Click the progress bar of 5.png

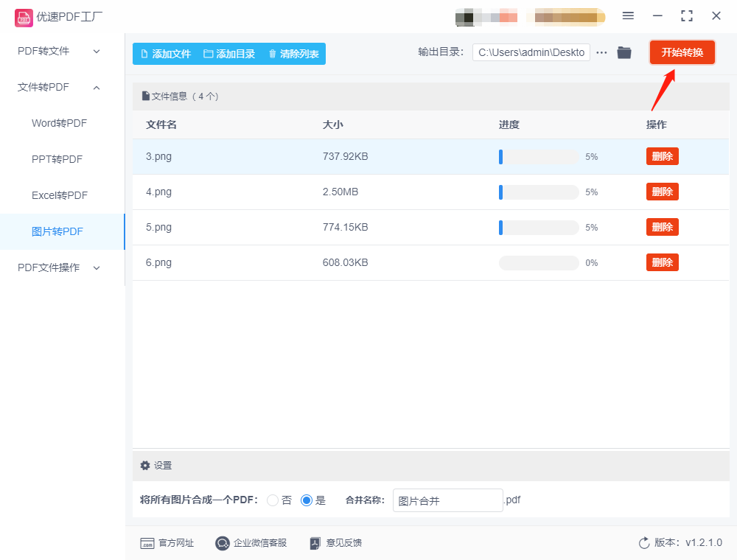click(539, 228)
